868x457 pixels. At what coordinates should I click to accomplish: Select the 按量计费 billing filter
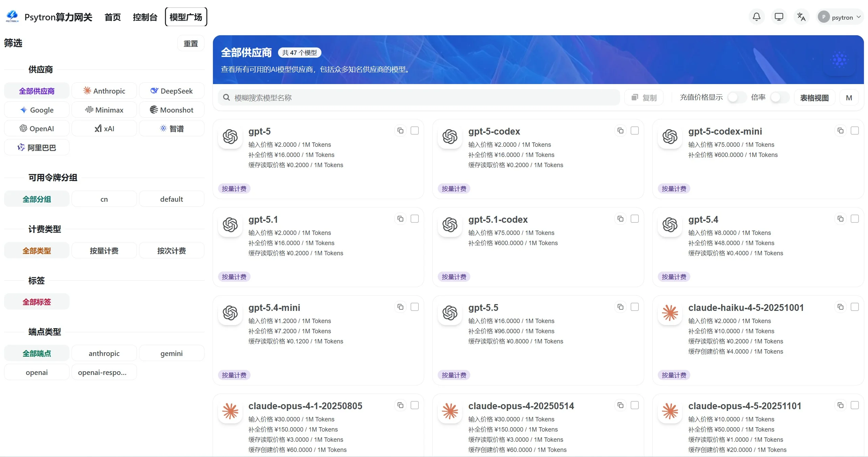click(104, 251)
